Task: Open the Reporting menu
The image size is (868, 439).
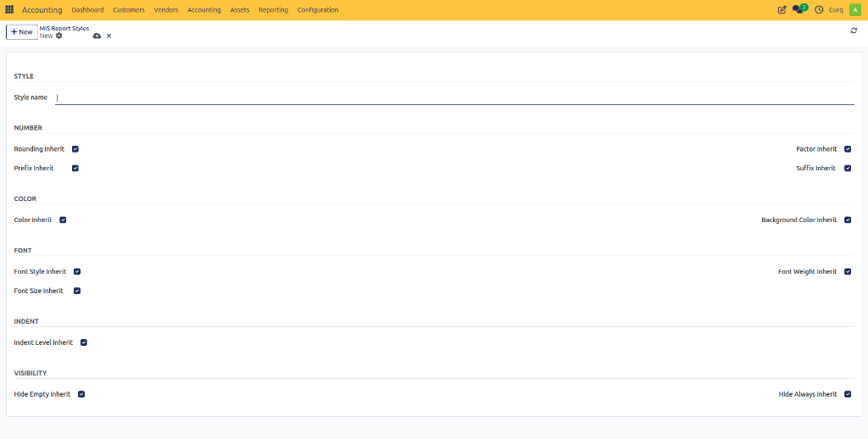Action: point(274,10)
